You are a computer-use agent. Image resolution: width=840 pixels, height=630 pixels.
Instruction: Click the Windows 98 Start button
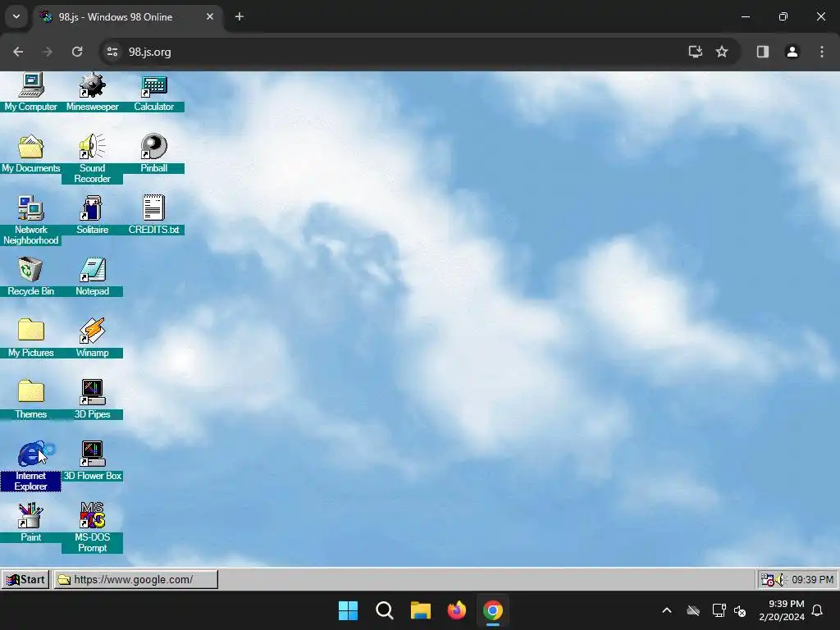[25, 580]
